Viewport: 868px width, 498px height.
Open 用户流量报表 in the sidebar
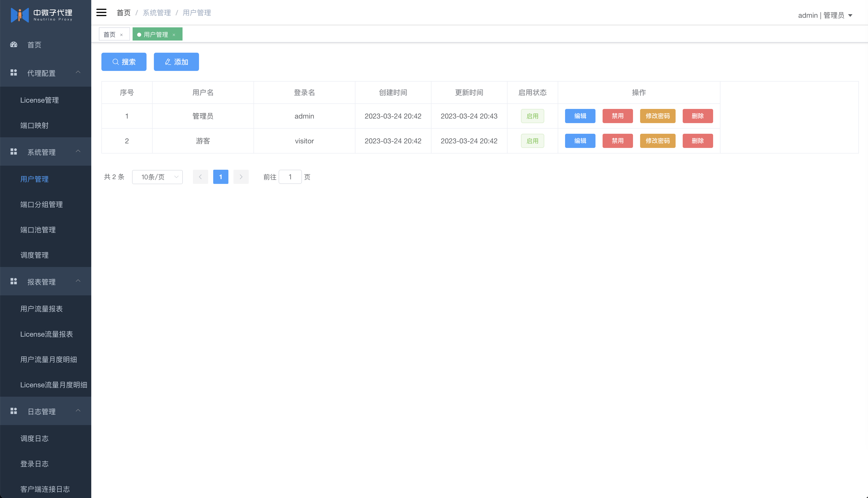41,309
